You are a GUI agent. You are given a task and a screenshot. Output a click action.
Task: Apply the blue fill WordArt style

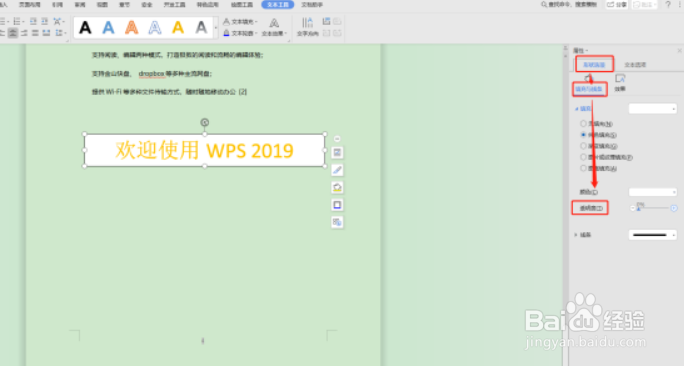pos(108,28)
